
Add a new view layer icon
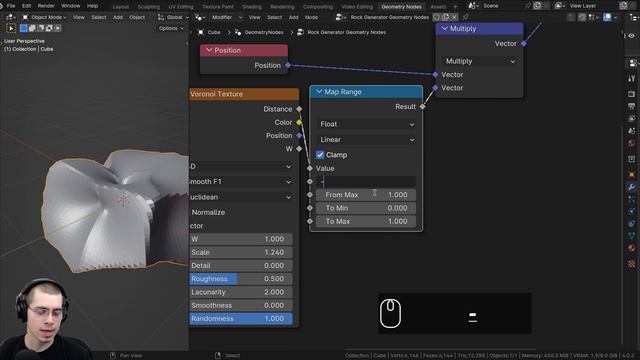(624, 6)
